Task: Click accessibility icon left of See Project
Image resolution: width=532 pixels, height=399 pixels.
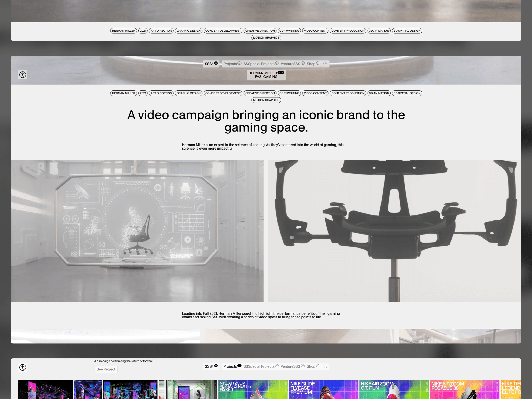Action: 23,367
